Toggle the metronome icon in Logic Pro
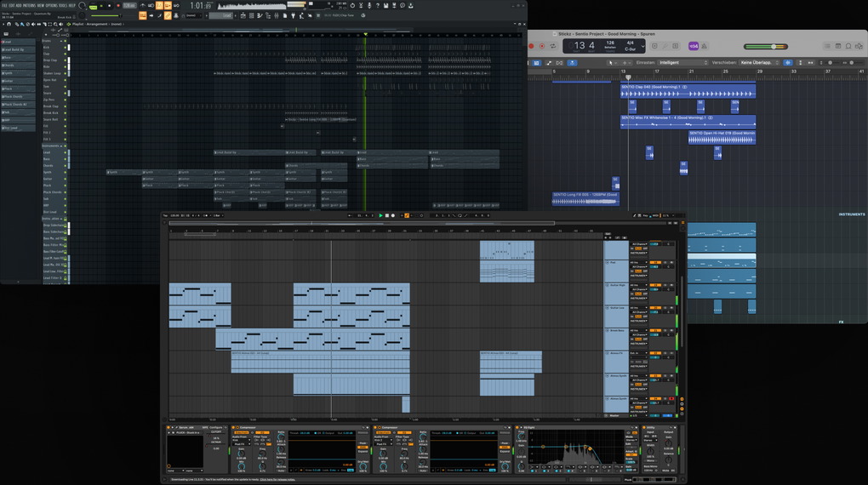The height and width of the screenshot is (485, 868). click(704, 46)
